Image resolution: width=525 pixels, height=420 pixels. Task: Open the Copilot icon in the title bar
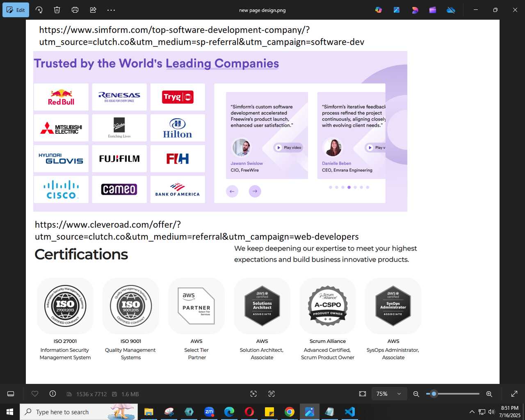pos(379,10)
